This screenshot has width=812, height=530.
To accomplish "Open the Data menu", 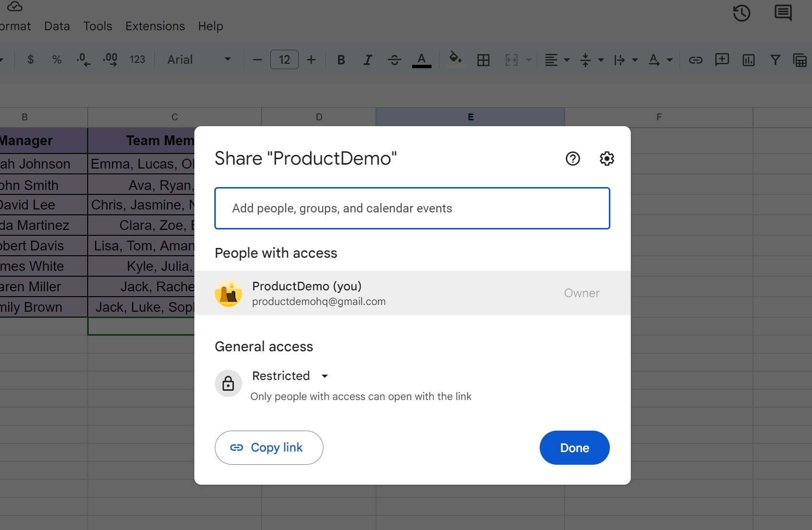I will (x=57, y=26).
